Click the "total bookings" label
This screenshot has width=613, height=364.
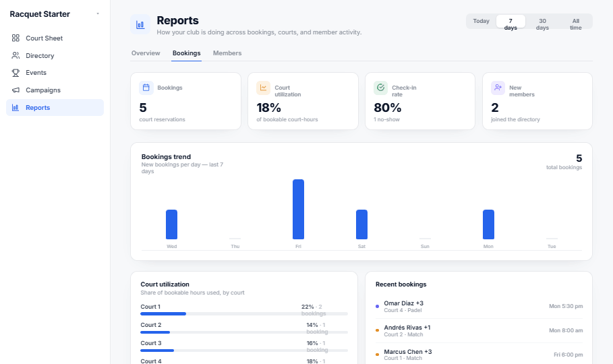564,167
